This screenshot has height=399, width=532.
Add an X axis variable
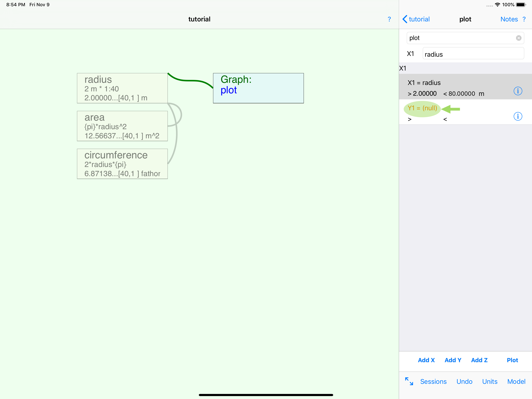pos(426,360)
